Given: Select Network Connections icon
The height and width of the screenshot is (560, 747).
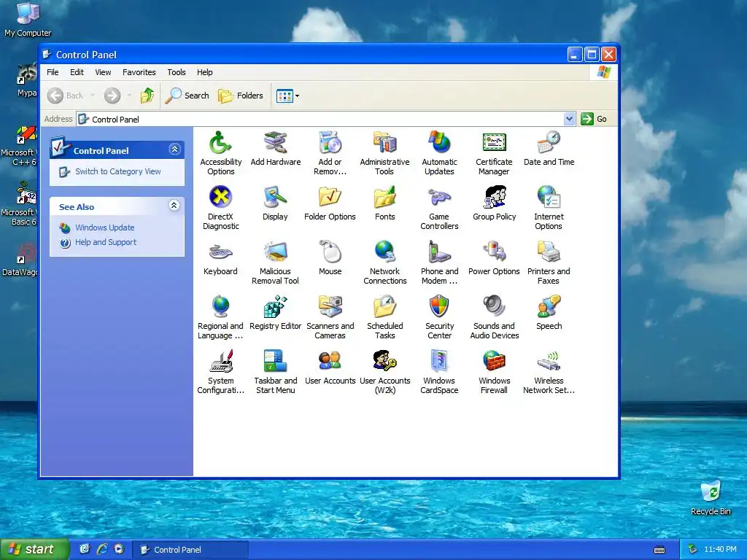Looking at the screenshot, I should [x=385, y=252].
